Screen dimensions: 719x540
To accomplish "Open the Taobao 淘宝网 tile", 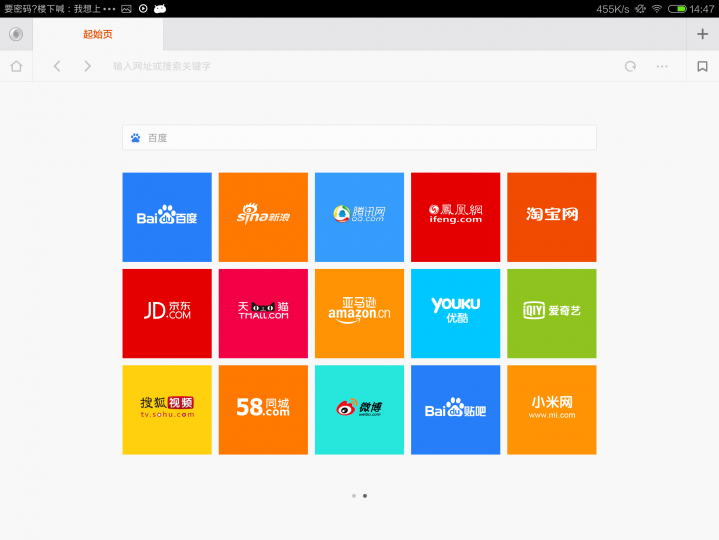I will click(x=552, y=217).
